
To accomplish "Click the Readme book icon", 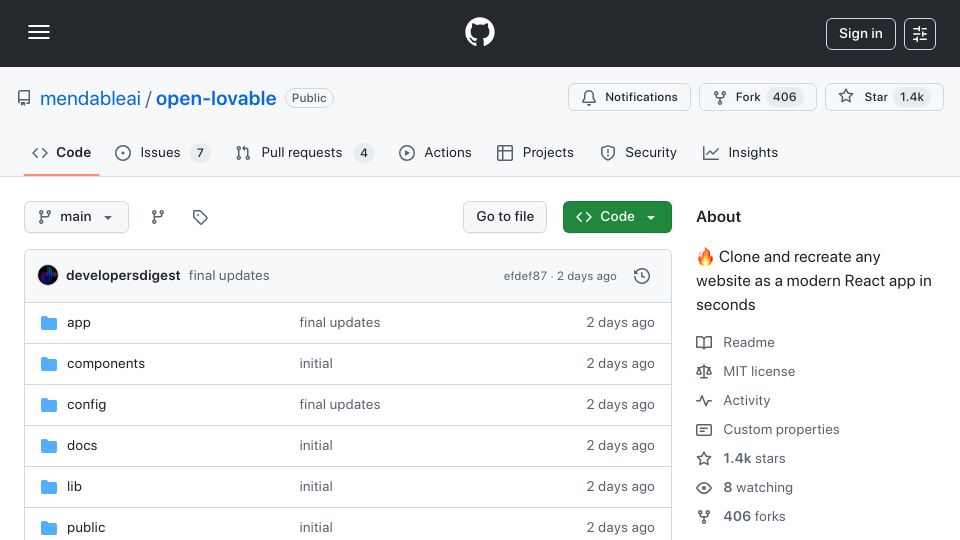I will (x=704, y=342).
